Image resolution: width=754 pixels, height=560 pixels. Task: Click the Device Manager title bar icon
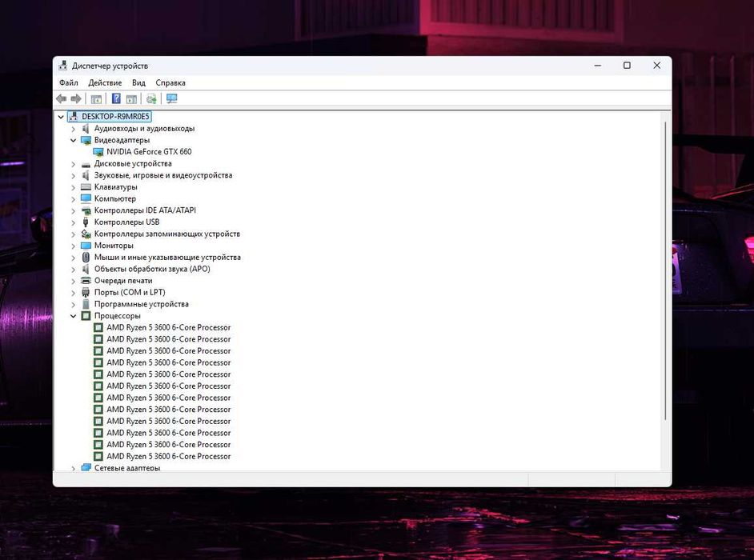63,66
